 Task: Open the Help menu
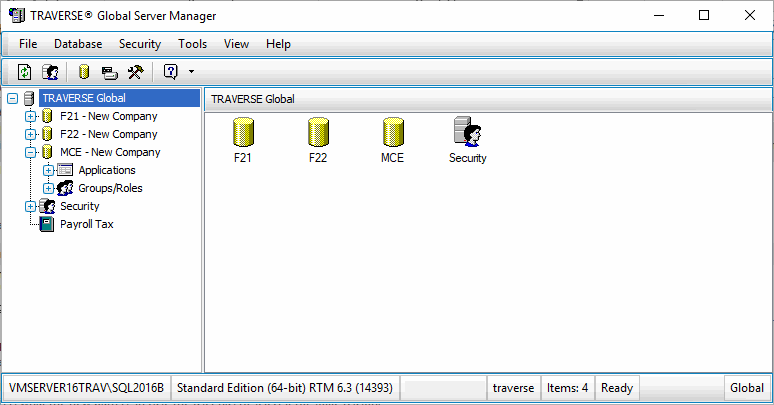(x=278, y=44)
